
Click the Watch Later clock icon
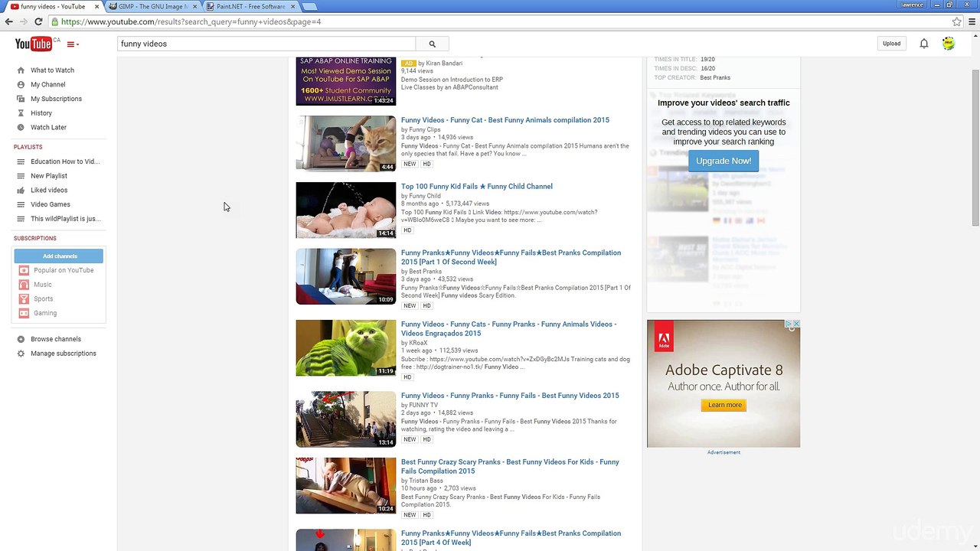point(21,127)
